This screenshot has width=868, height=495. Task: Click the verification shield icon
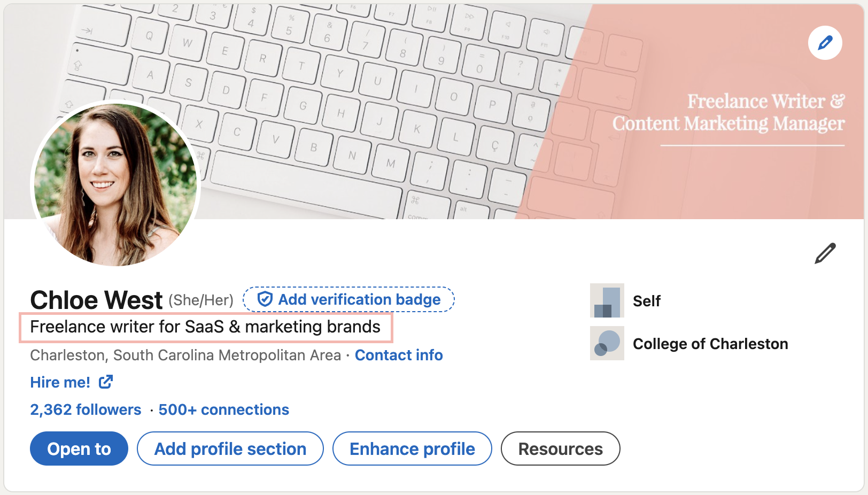[x=266, y=299]
